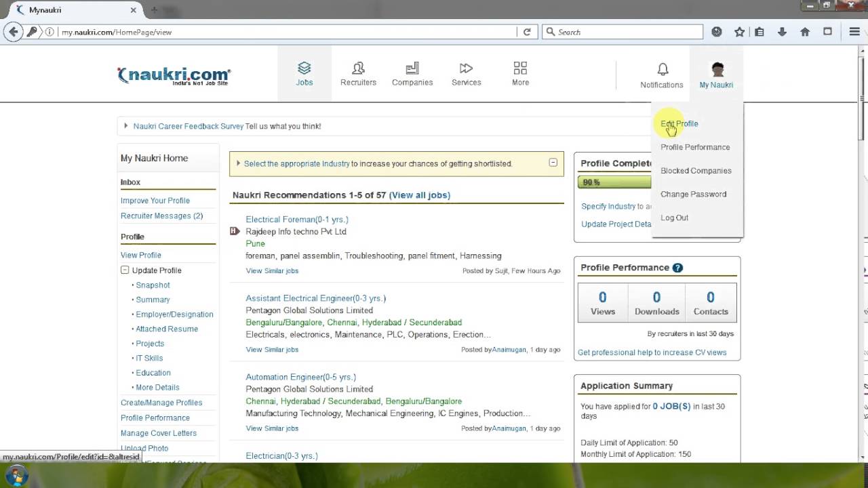The image size is (868, 488).
Task: Collapse the Select Industry notice box
Action: point(553,163)
